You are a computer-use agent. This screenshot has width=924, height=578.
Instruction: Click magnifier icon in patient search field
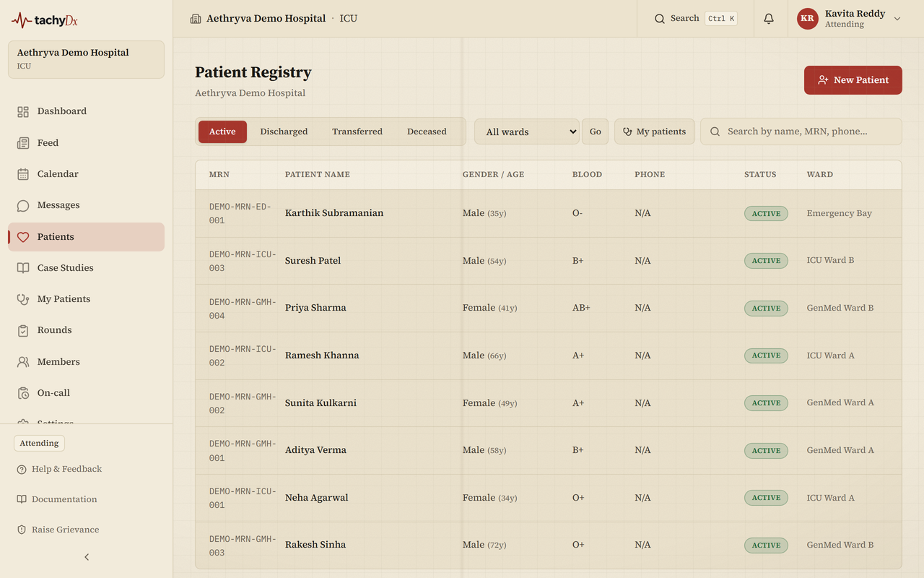[715, 131]
